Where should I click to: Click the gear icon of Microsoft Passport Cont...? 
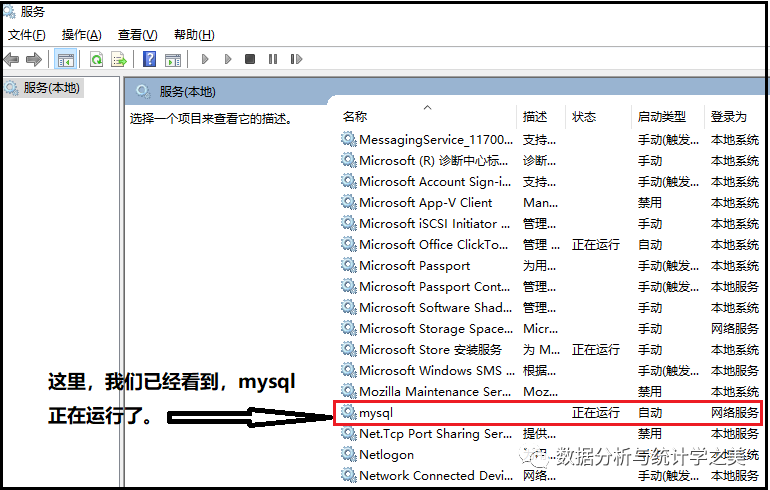point(349,286)
